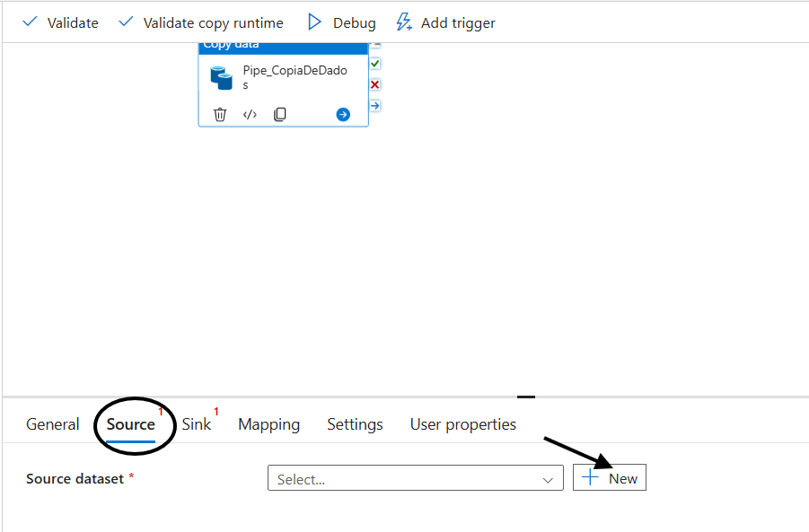Select the Copy data database icon
Screen dimensions: 809x532
click(221, 77)
